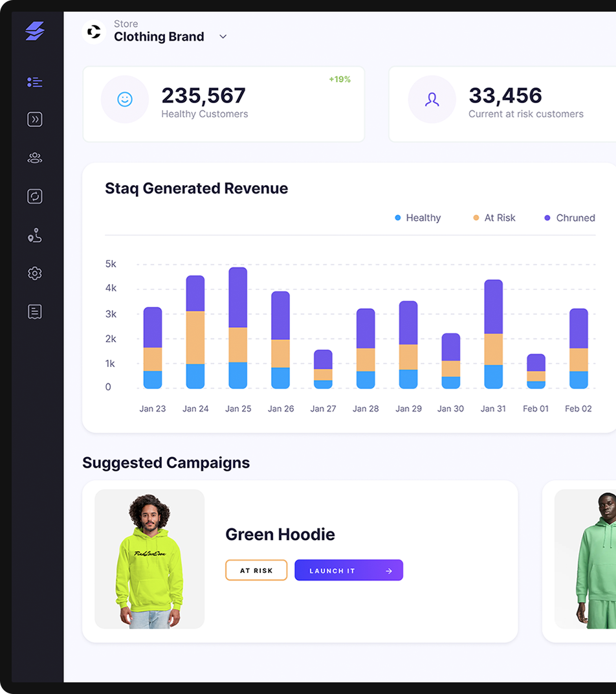Expand the Clothing Brand store dropdown
Viewport: 616px width, 694px height.
point(159,37)
